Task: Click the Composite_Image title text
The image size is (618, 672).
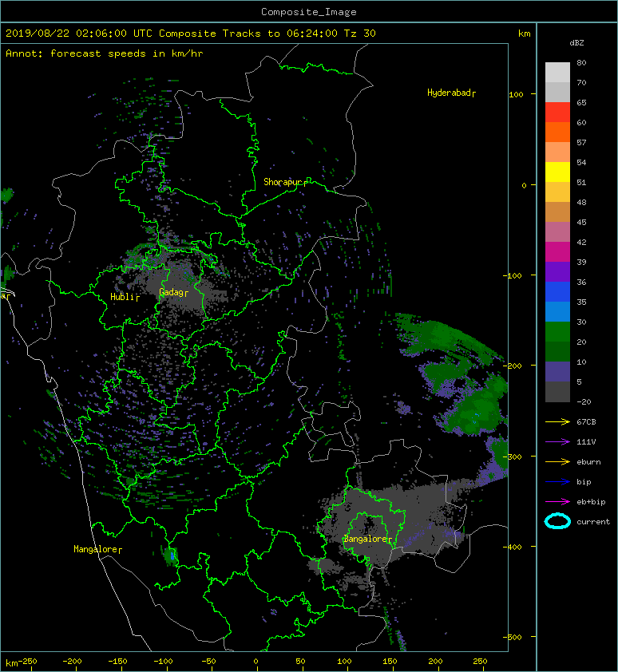Action: click(309, 12)
